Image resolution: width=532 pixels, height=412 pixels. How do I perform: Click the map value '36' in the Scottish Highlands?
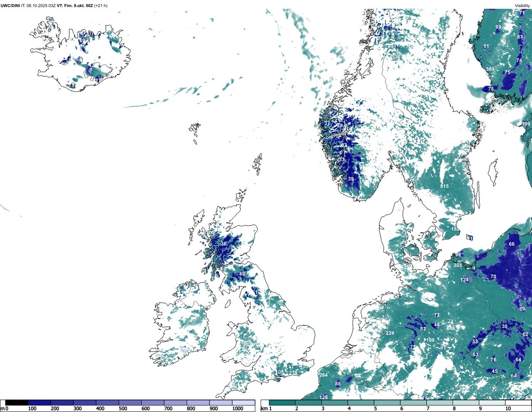tap(224, 244)
